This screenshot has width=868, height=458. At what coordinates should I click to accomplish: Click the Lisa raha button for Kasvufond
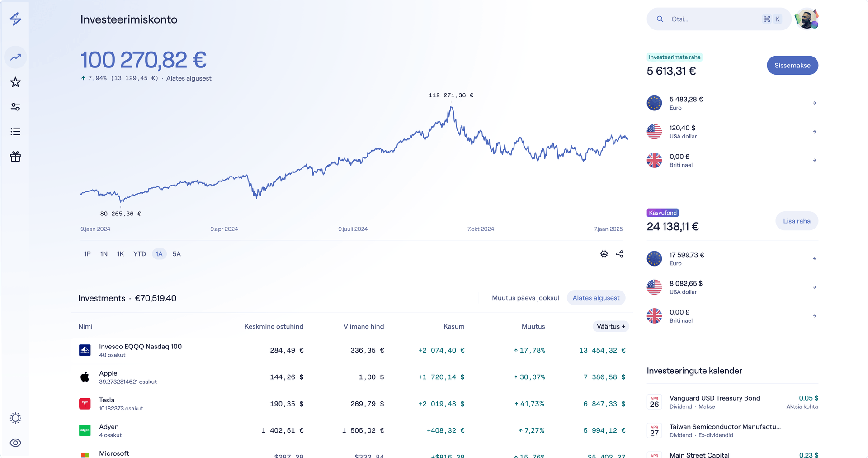coord(797,221)
